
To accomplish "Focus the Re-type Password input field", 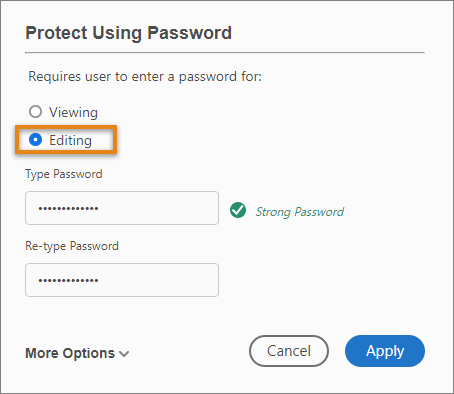I will (x=122, y=280).
